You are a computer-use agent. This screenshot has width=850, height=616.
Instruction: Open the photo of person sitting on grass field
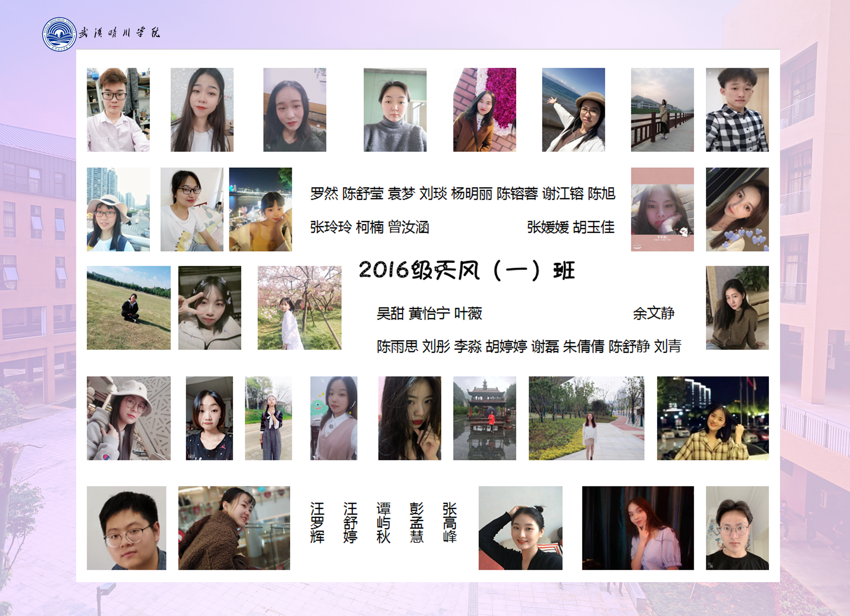pos(129,308)
